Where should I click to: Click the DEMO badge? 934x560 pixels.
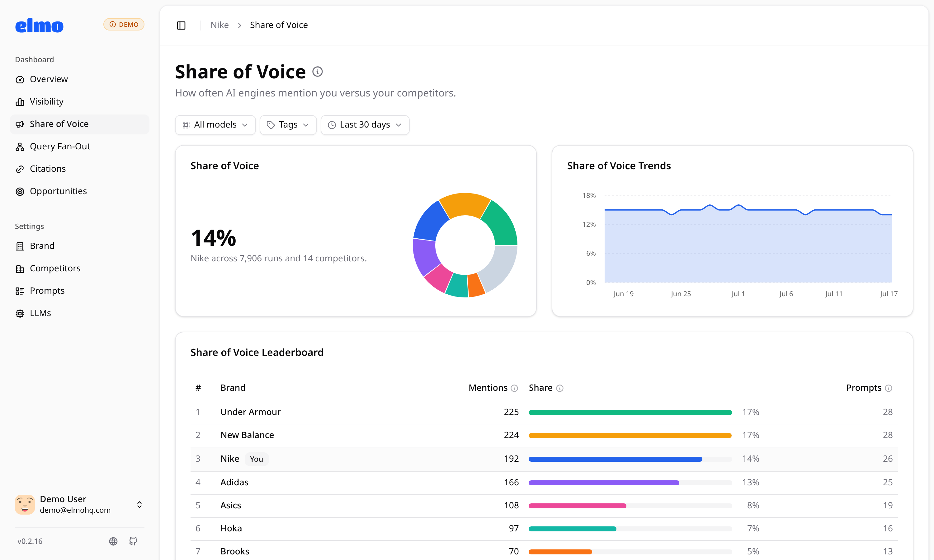pyautogui.click(x=124, y=25)
